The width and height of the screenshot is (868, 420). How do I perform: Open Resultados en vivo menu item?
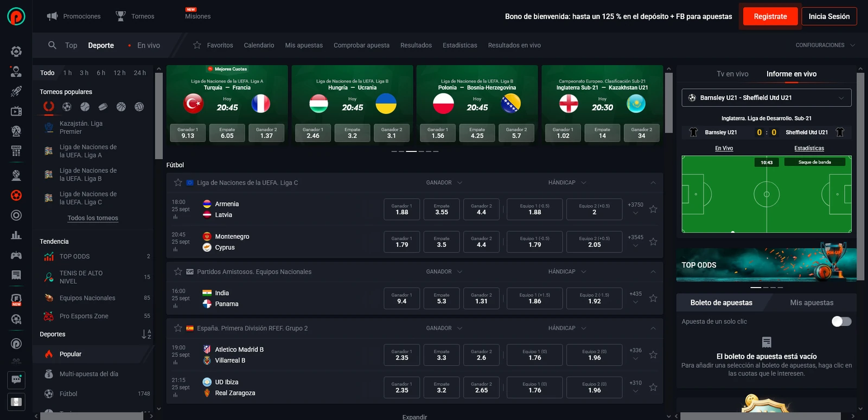[x=514, y=45]
